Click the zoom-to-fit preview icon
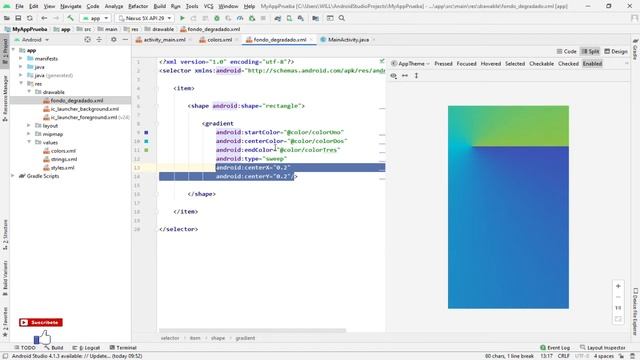640x360 pixels. 618,319
